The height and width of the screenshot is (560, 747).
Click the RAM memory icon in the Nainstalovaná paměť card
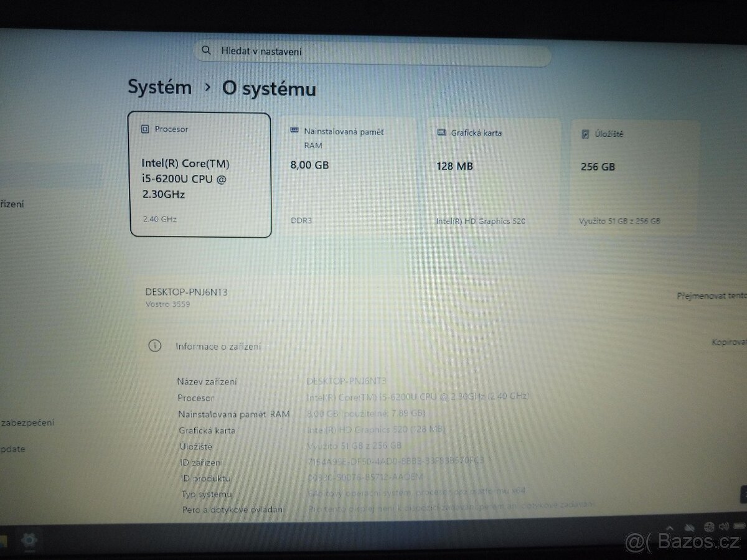pyautogui.click(x=294, y=131)
